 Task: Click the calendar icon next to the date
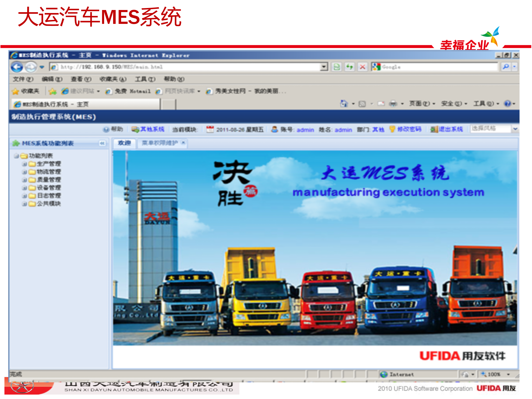tap(210, 129)
